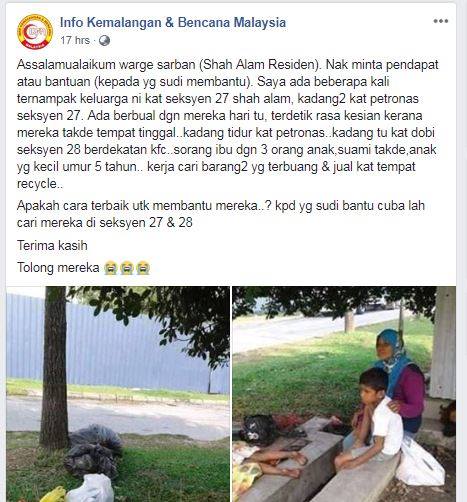
Task: Click the globe public privacy icon
Action: coord(104,41)
